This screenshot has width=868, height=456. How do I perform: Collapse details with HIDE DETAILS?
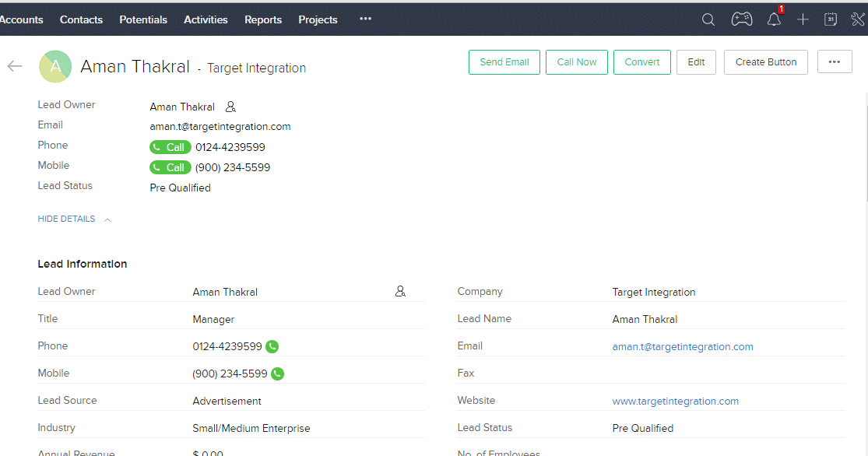click(74, 219)
